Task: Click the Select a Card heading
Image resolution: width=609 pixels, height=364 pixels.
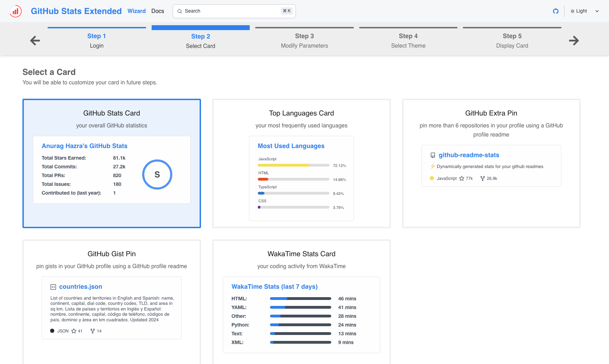Action: (x=49, y=72)
